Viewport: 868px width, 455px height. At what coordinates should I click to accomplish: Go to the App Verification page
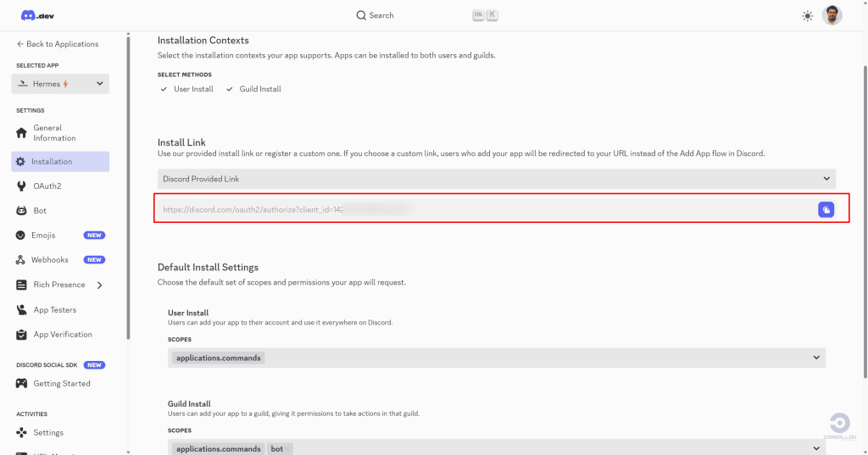pos(62,335)
